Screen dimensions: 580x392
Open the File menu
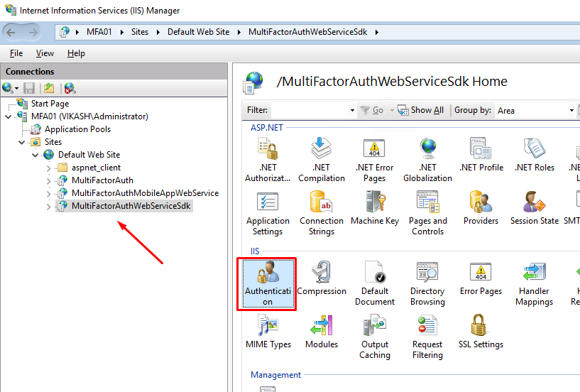click(x=16, y=53)
